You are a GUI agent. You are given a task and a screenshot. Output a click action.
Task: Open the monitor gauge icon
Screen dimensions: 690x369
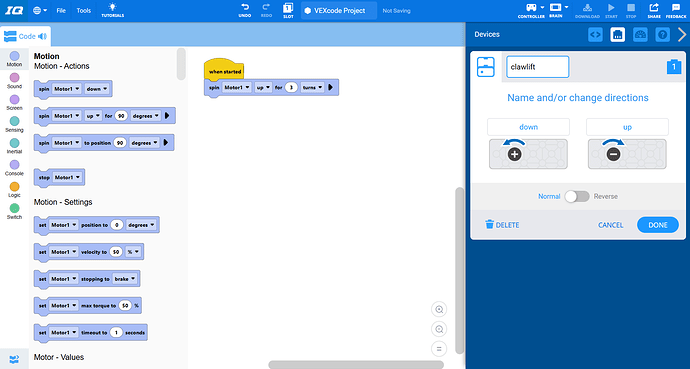(640, 35)
